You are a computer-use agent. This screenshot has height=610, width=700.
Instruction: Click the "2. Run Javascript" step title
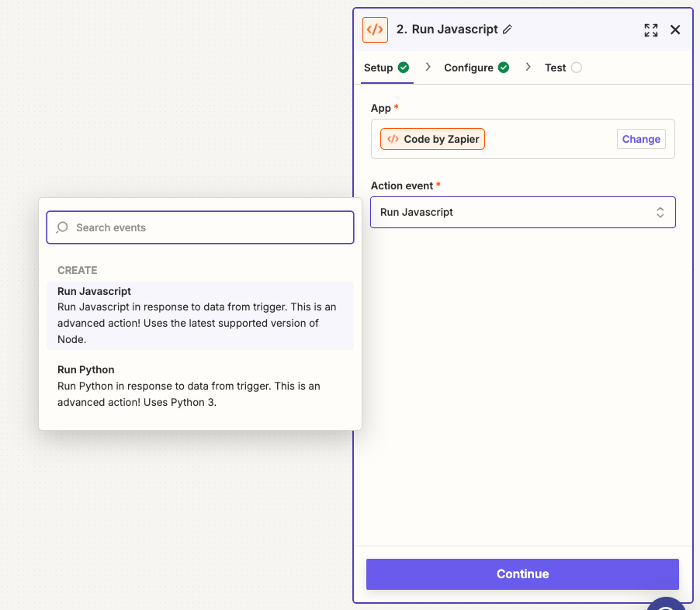(447, 29)
